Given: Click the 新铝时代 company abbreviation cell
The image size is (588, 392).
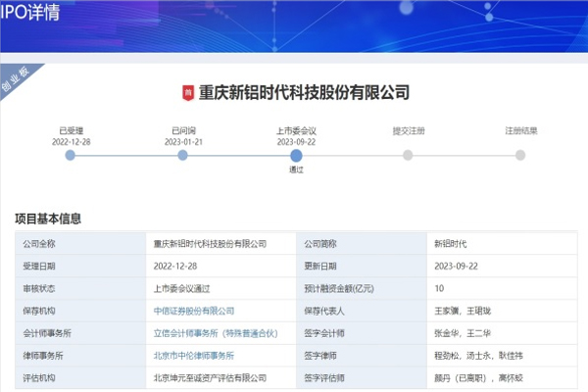Looking at the screenshot, I should point(453,243).
